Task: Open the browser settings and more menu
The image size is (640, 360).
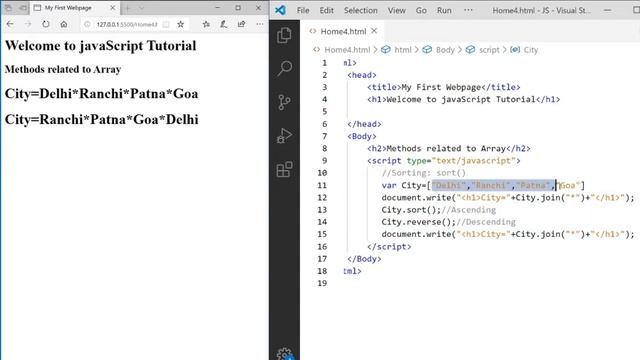Action: [x=260, y=24]
